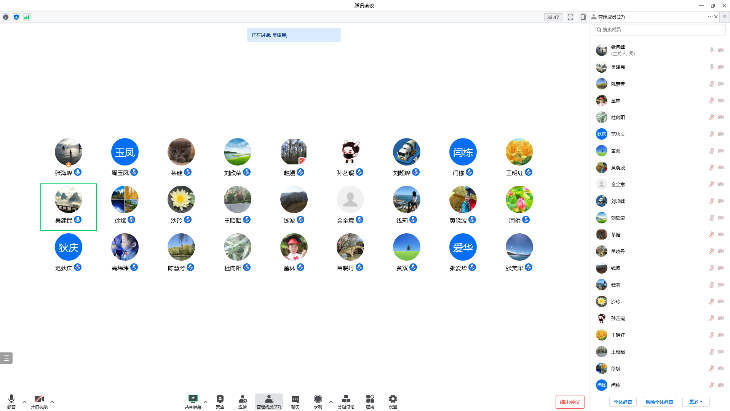This screenshot has height=411, width=730.
Task: Select the 爱华 blue avatar tile
Action: click(x=461, y=246)
